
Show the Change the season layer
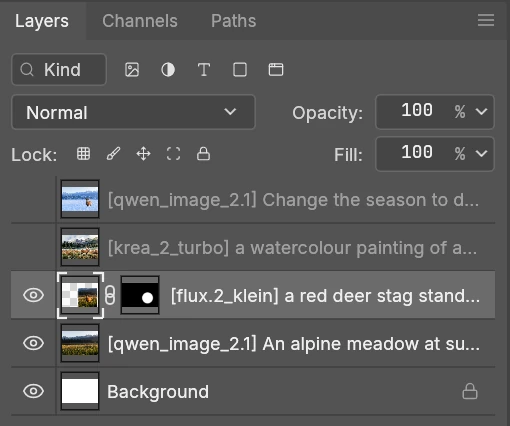tap(33, 199)
